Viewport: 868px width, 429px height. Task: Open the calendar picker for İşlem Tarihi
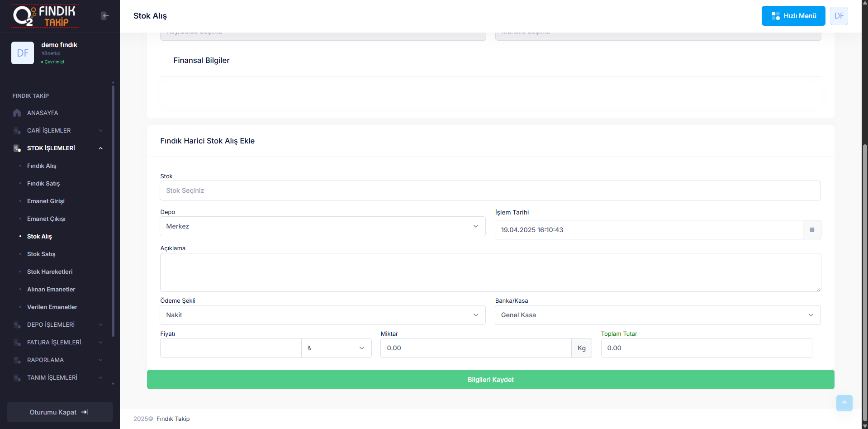[811, 230]
